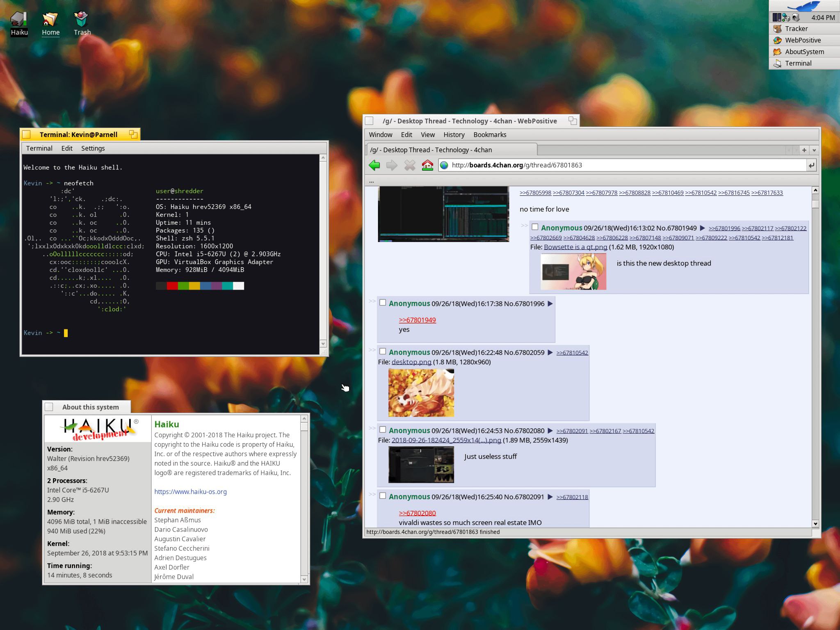Open the Terminal menu in Terminal window

(x=39, y=148)
